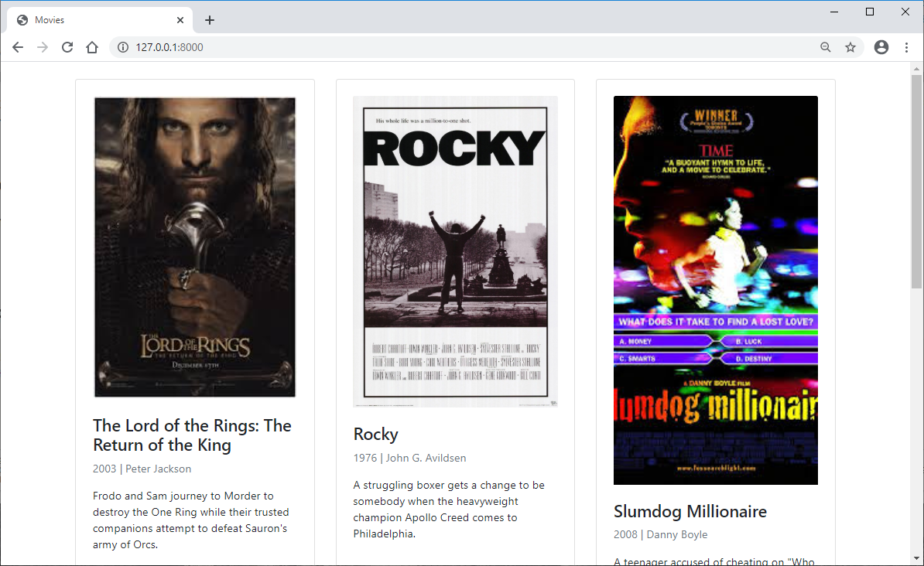
Task: Click the struggling boxer description paragraph
Action: (449, 510)
